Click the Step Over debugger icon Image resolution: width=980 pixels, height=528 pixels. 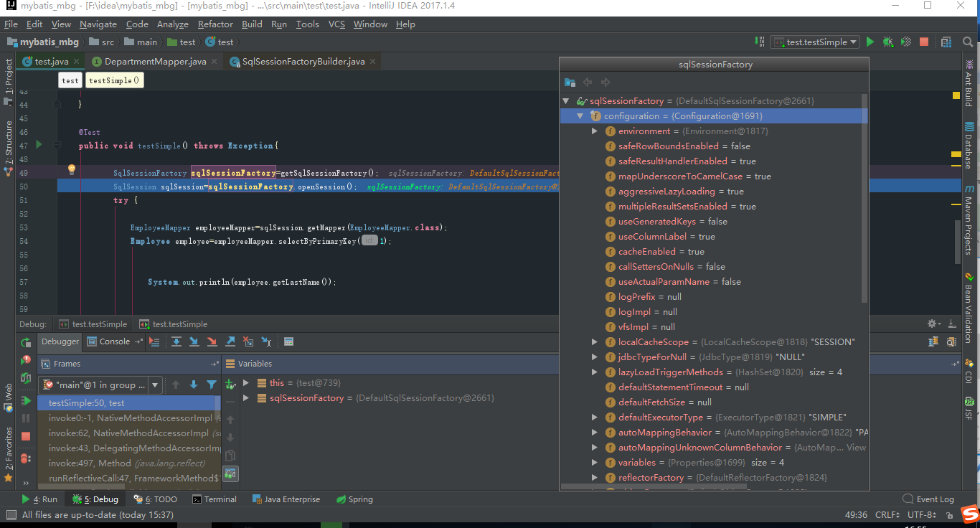point(176,342)
